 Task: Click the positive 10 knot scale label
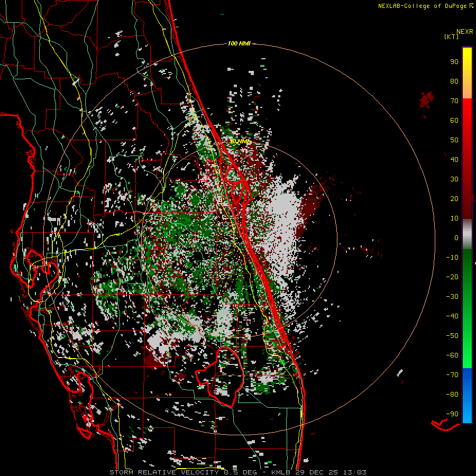(454, 218)
